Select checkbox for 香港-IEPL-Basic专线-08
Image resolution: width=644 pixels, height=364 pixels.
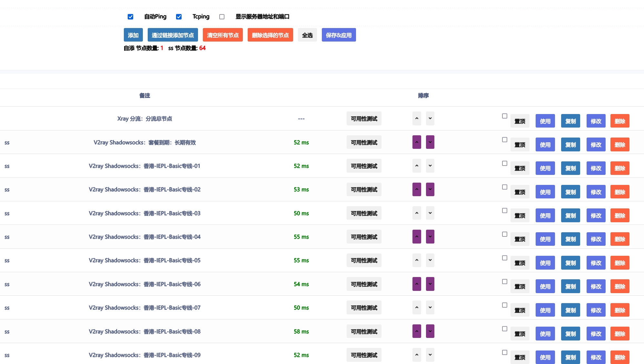(x=505, y=329)
